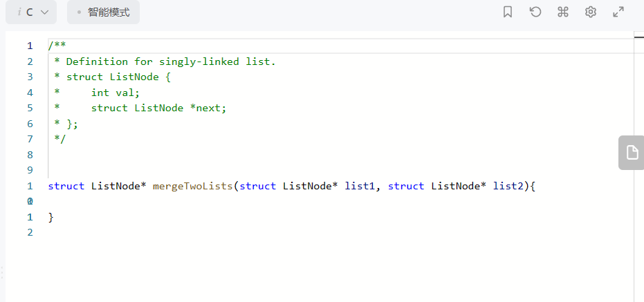The height and width of the screenshot is (302, 644).
Task: Open the document side tab icon
Action: pos(632,153)
